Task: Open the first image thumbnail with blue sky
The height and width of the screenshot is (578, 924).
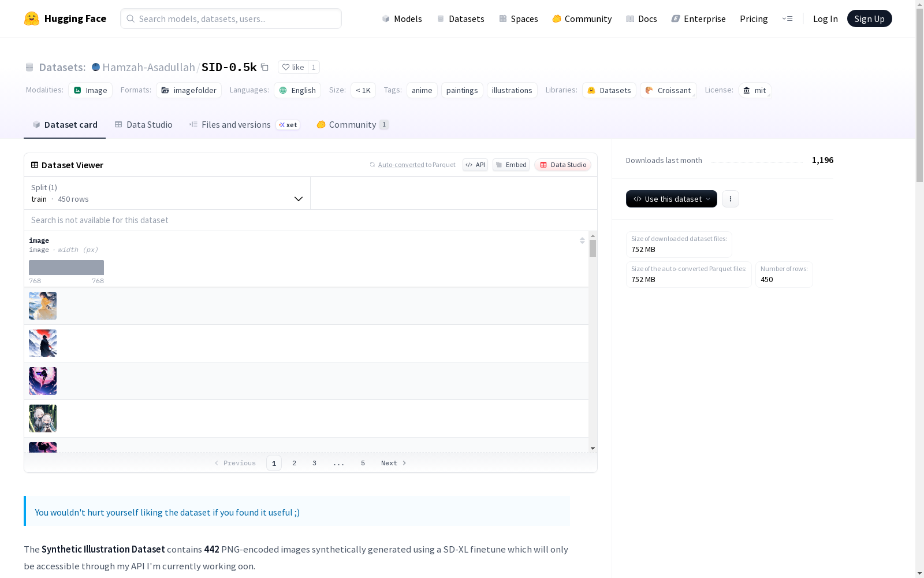Action: click(x=43, y=306)
